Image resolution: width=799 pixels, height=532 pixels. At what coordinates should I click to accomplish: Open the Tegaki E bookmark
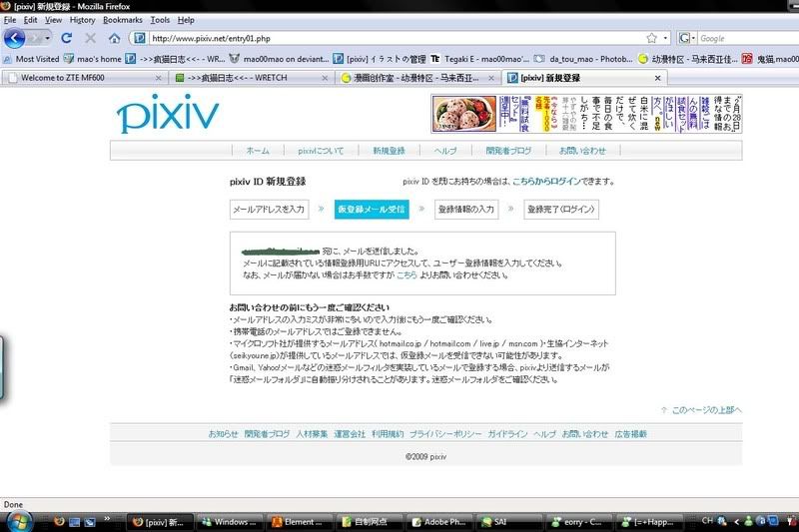click(x=480, y=59)
